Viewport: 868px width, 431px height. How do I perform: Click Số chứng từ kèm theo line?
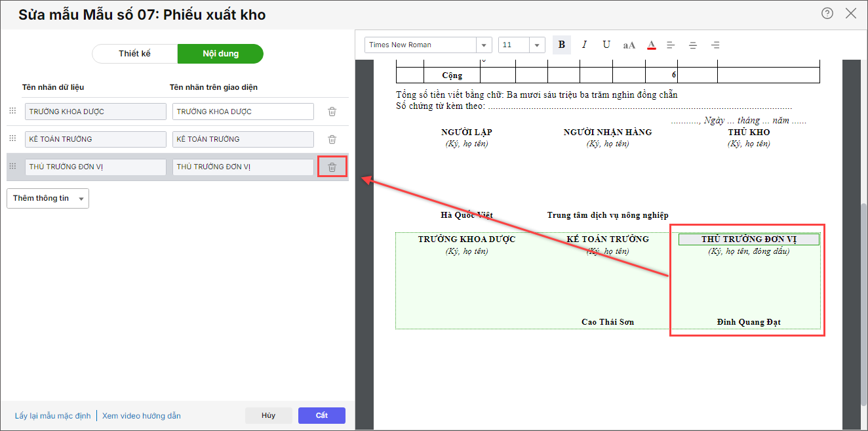pyautogui.click(x=594, y=106)
